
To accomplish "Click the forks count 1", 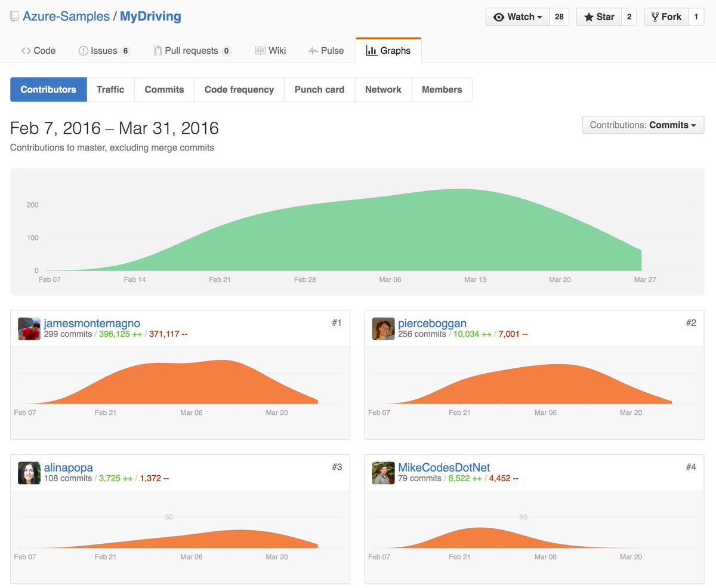I will (696, 17).
